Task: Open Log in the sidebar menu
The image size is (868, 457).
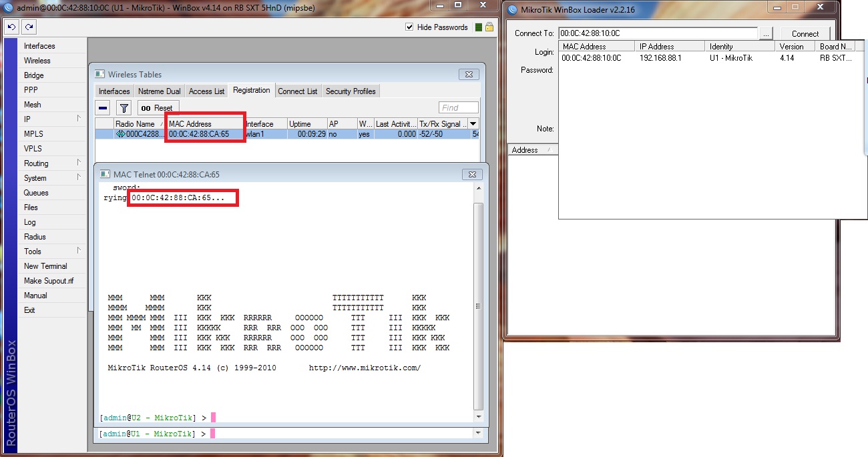Action: pos(52,222)
